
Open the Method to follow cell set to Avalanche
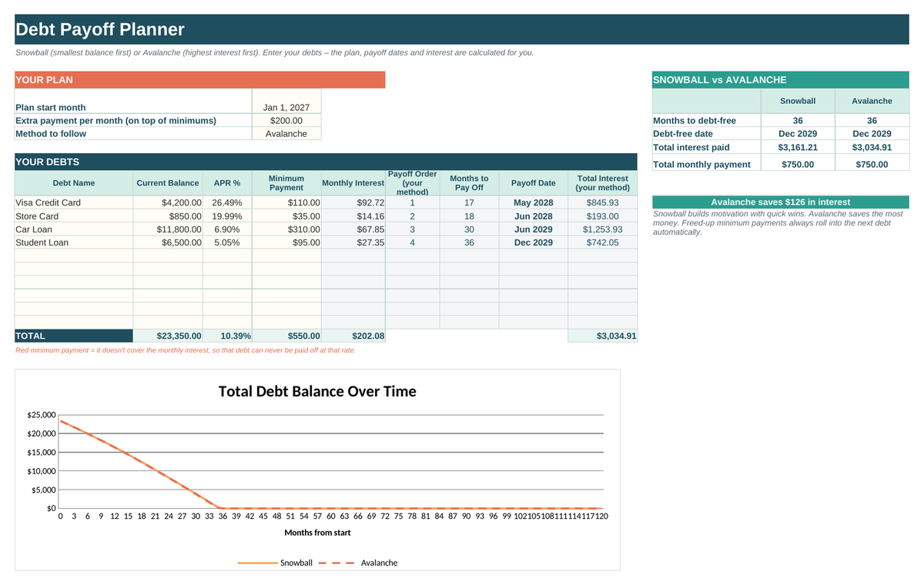(x=286, y=134)
